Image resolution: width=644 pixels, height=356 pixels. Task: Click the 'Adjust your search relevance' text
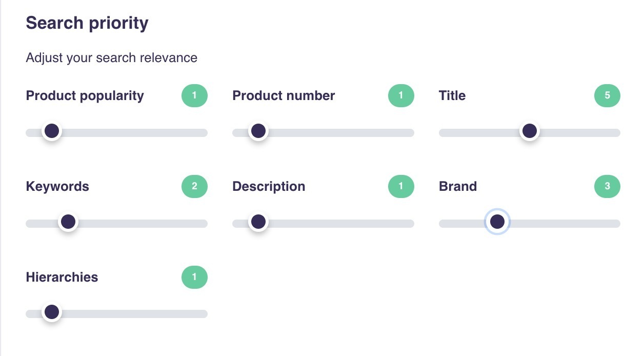click(111, 57)
